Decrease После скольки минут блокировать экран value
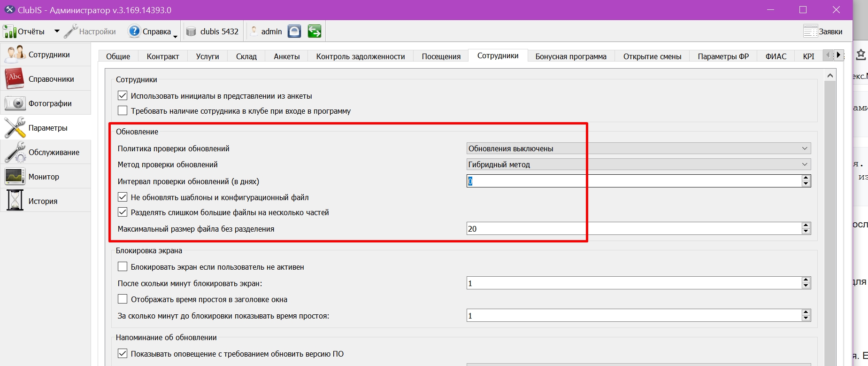Screen dimensions: 868x366 (806, 286)
